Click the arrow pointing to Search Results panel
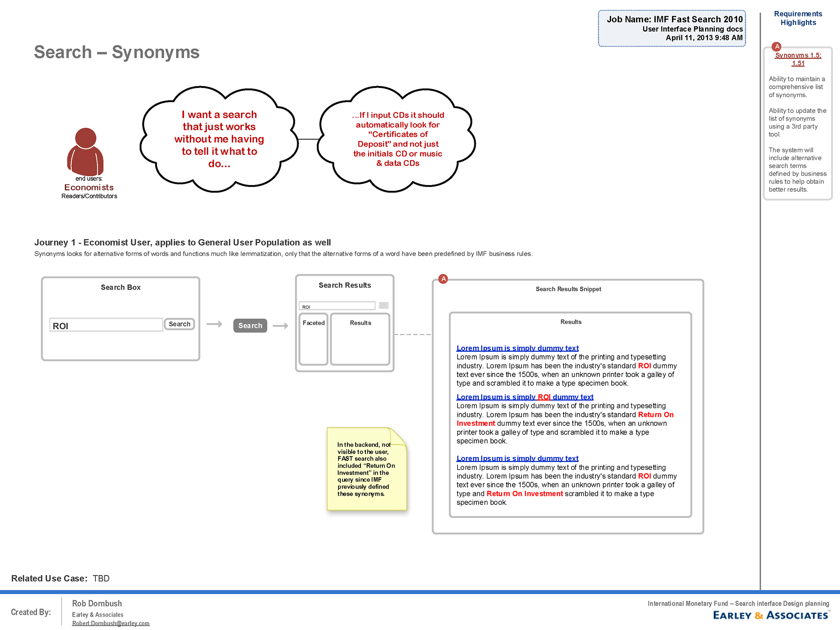This screenshot has height=630, width=840. [x=280, y=326]
